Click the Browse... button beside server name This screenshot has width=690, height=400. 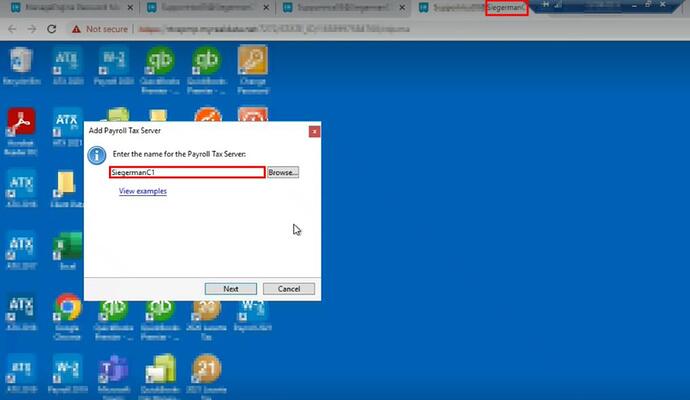[x=283, y=172]
